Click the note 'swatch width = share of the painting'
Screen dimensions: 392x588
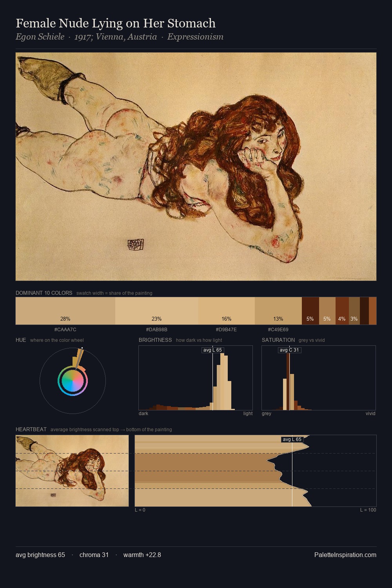[114, 293]
